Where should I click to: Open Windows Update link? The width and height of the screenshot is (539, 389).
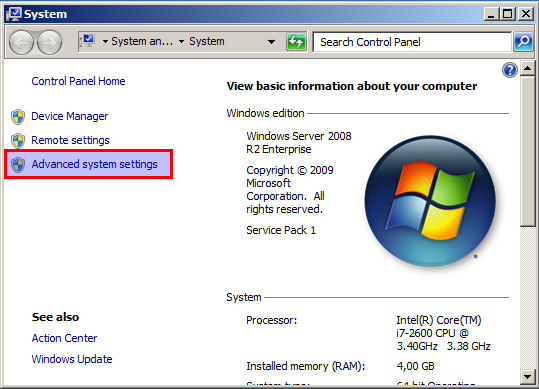(x=72, y=359)
